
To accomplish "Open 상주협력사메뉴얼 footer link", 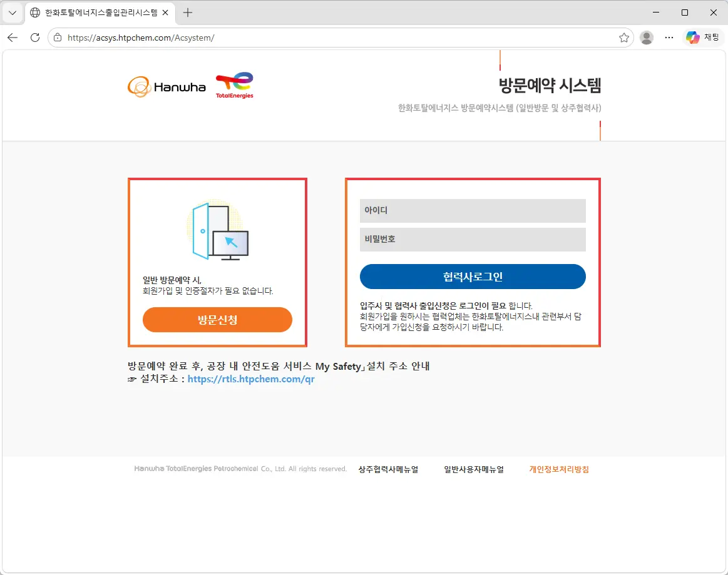I will point(388,469).
